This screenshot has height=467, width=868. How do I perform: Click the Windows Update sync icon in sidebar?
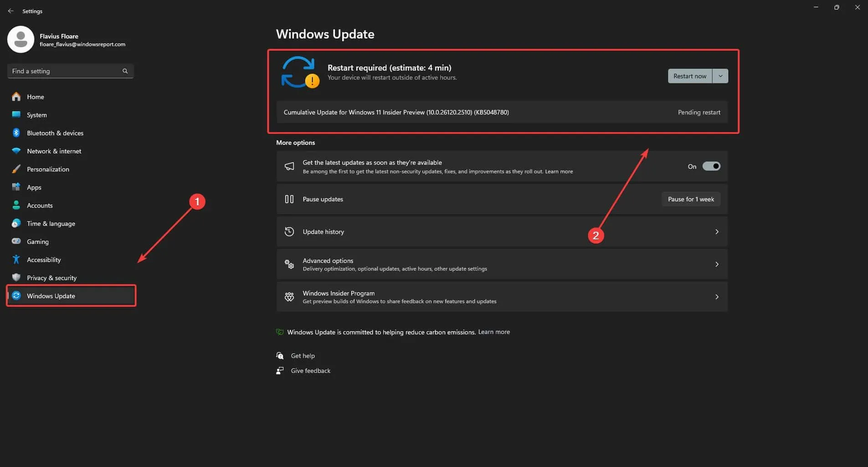(16, 296)
